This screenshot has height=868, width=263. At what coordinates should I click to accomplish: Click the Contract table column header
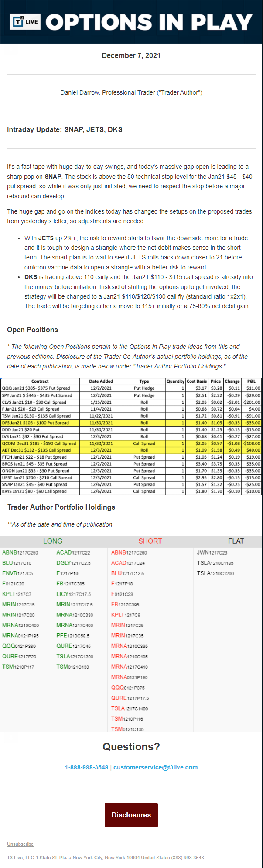click(40, 381)
